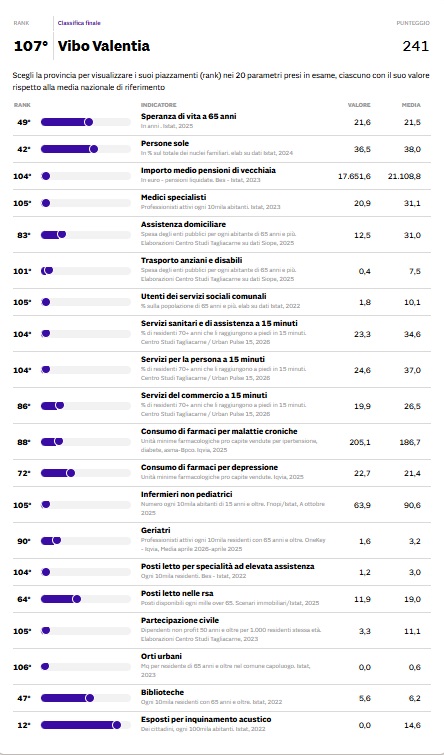Click the VALORE column header
Screen dimensions: 444x755
(359, 105)
